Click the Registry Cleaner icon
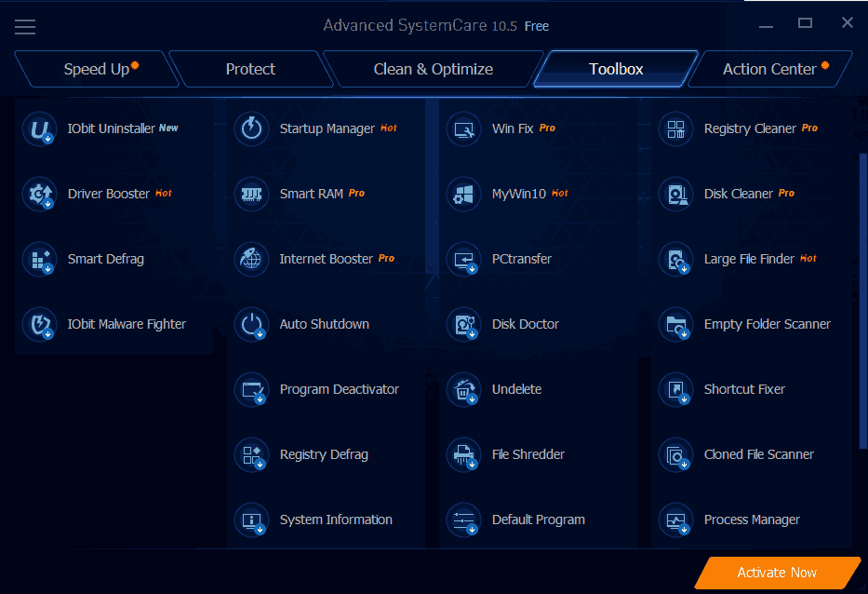 tap(676, 129)
